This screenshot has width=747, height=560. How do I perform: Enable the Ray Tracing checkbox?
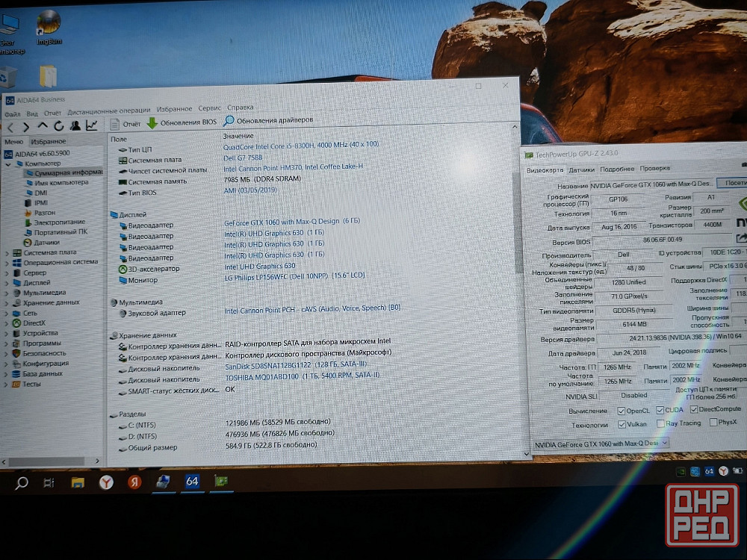tap(661, 423)
